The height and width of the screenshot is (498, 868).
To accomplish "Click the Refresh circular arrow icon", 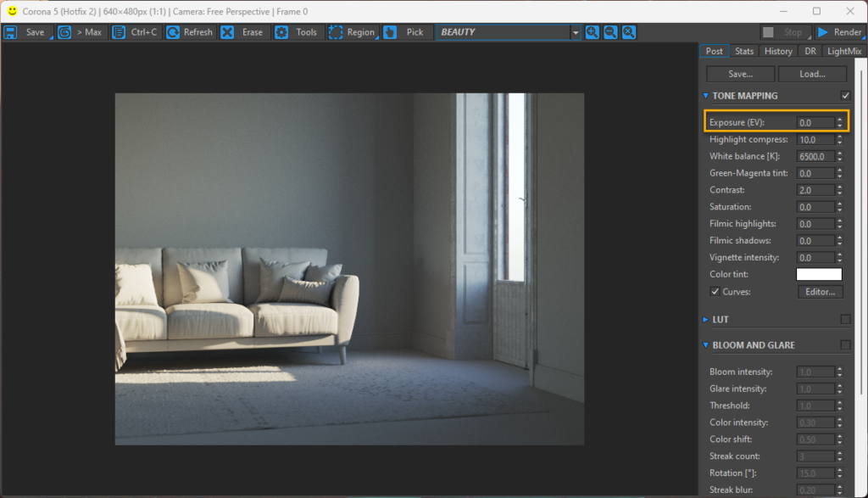I will pyautogui.click(x=173, y=32).
